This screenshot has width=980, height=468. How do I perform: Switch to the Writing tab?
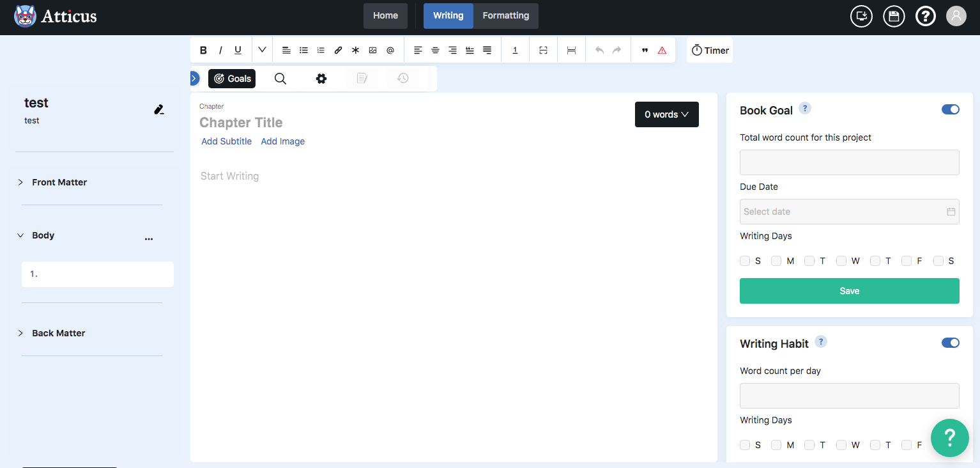click(x=448, y=16)
